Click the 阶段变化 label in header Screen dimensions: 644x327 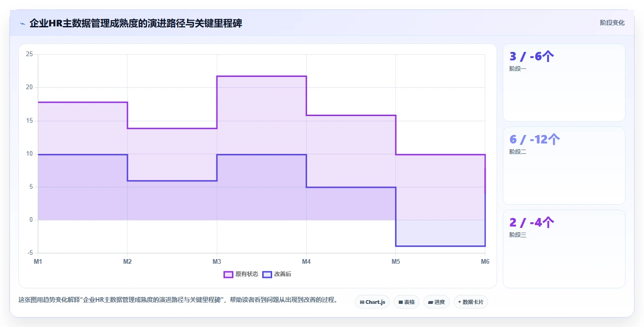pos(612,23)
